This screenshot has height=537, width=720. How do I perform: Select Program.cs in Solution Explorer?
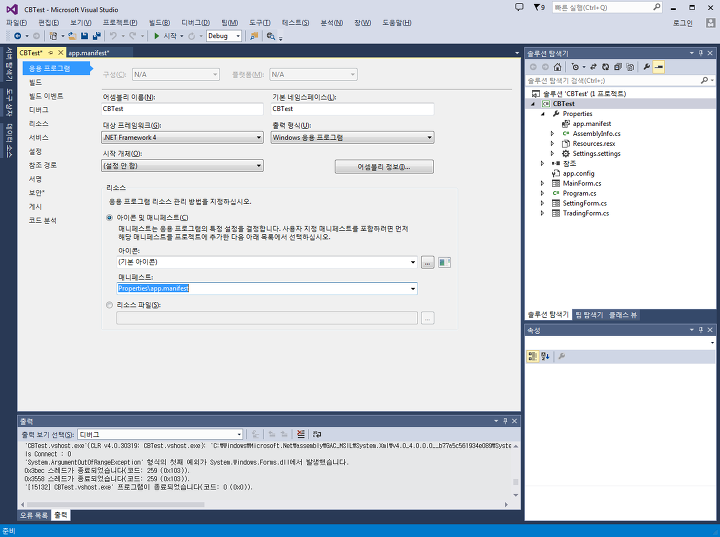(x=579, y=193)
